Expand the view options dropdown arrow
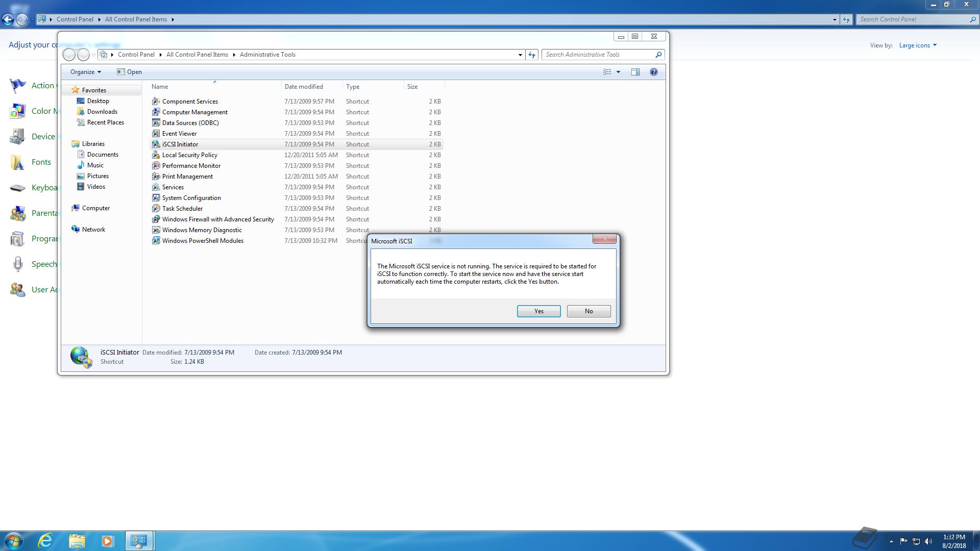The width and height of the screenshot is (980, 551). tap(618, 72)
